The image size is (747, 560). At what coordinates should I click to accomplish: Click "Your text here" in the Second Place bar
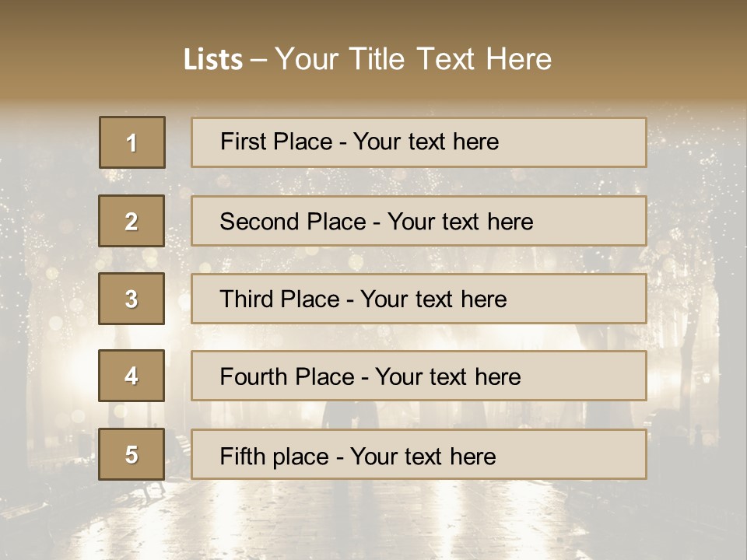click(x=460, y=222)
